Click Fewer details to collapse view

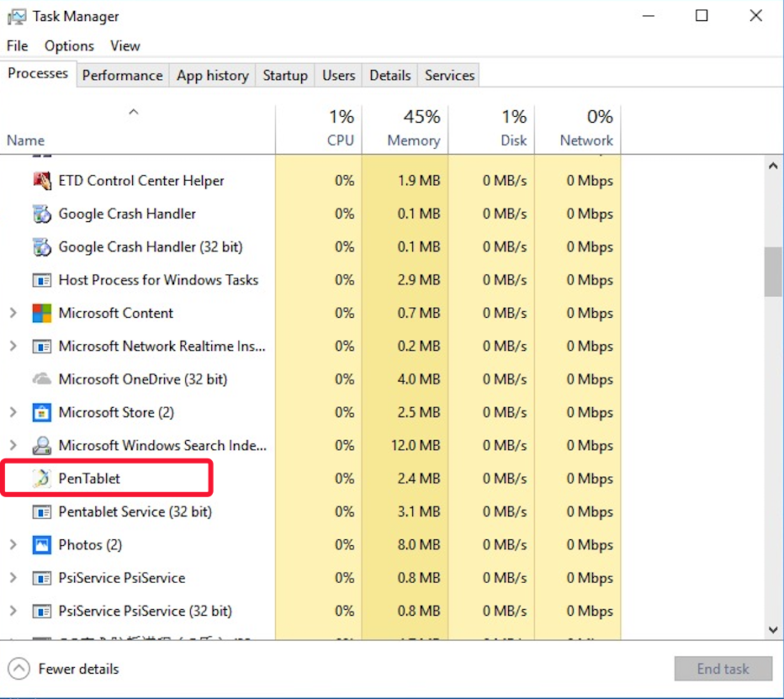pos(78,669)
